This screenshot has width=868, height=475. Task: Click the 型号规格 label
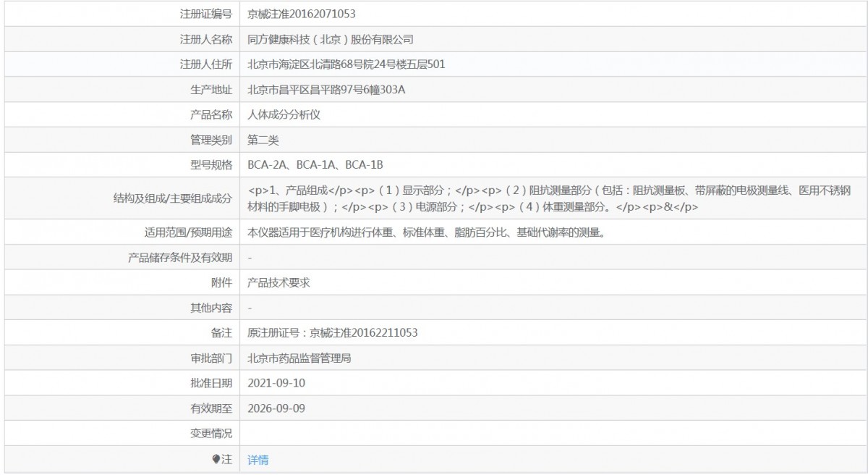click(211, 165)
